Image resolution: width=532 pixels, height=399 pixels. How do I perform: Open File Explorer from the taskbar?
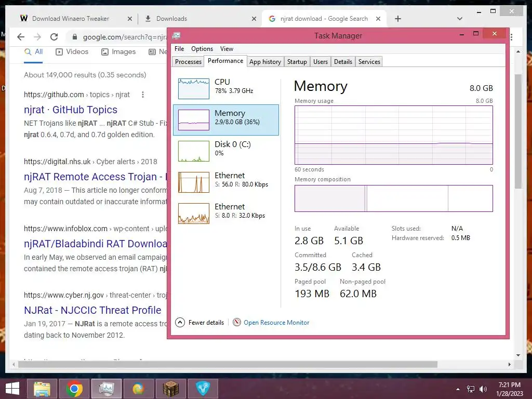point(42,389)
